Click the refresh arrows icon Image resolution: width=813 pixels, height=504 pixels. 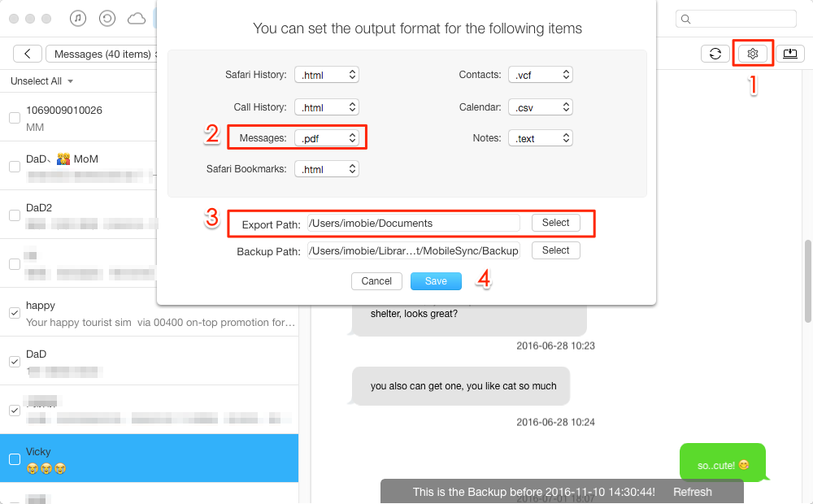[715, 54]
